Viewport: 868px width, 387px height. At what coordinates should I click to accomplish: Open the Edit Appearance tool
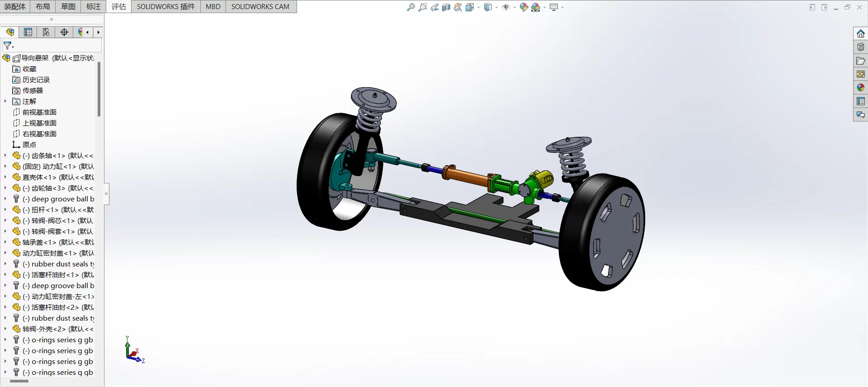(524, 7)
